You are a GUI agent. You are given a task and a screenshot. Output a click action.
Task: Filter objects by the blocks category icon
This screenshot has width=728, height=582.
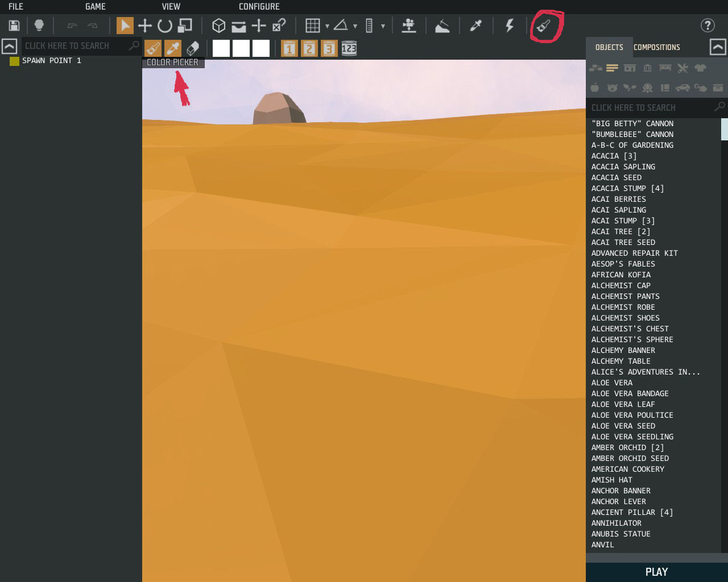point(595,68)
